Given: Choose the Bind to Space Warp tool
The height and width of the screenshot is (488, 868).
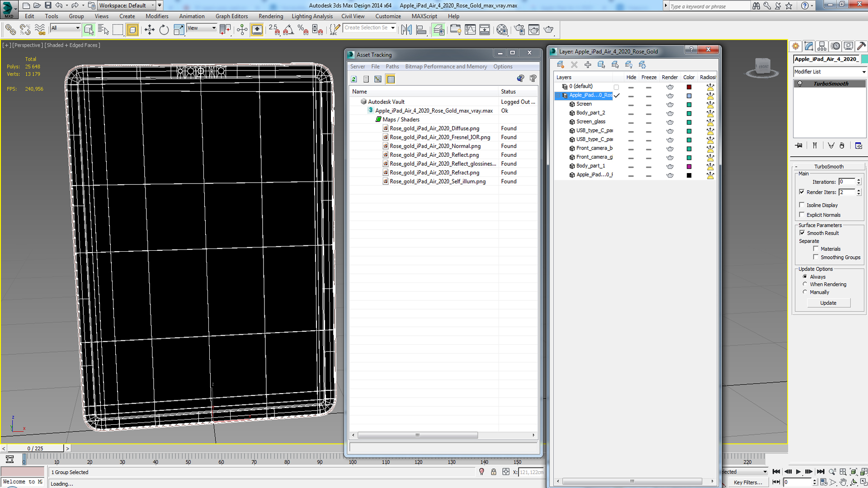Looking at the screenshot, I should point(40,30).
